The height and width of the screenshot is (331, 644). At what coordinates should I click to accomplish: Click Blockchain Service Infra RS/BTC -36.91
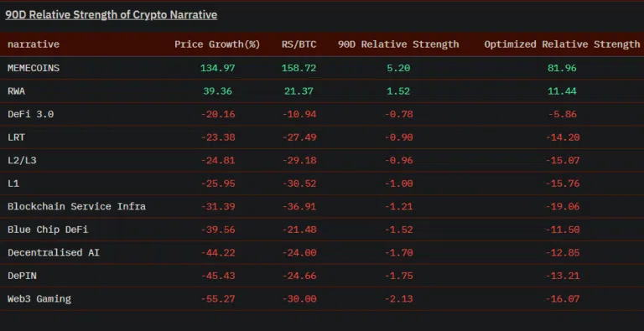coord(299,206)
